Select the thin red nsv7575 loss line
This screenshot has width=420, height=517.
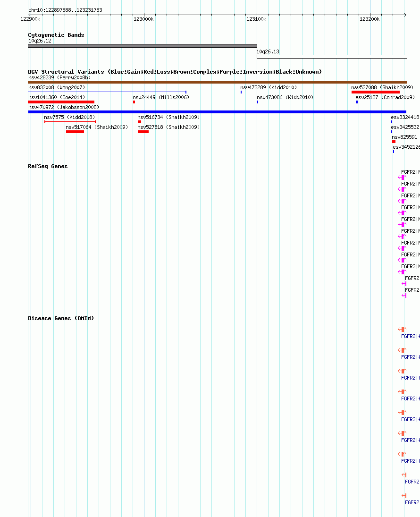click(70, 122)
